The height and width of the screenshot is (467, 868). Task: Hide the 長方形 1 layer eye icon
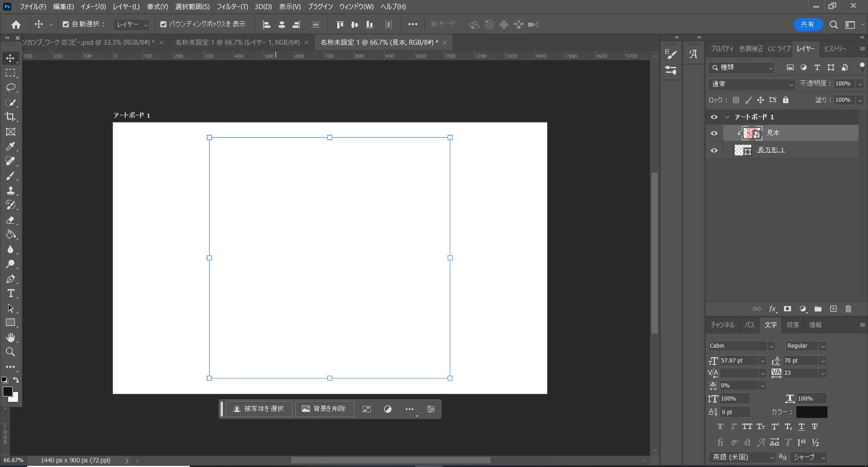714,151
